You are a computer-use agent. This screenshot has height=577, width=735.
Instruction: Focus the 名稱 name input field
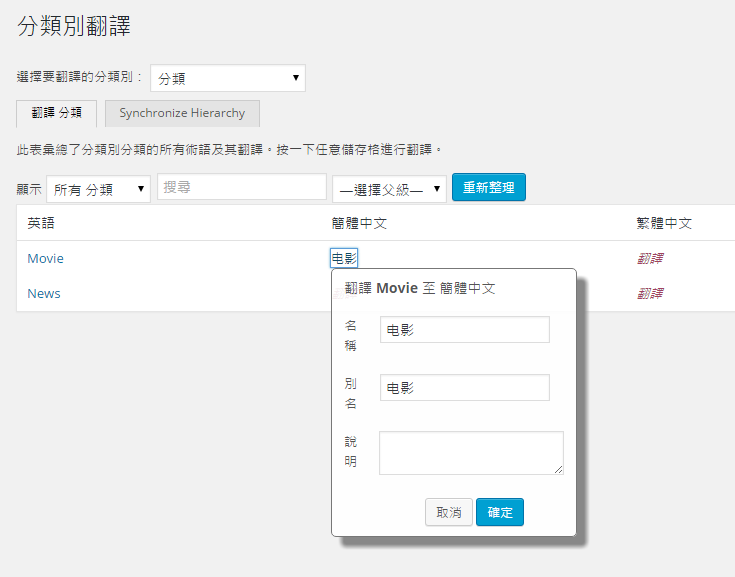[464, 330]
